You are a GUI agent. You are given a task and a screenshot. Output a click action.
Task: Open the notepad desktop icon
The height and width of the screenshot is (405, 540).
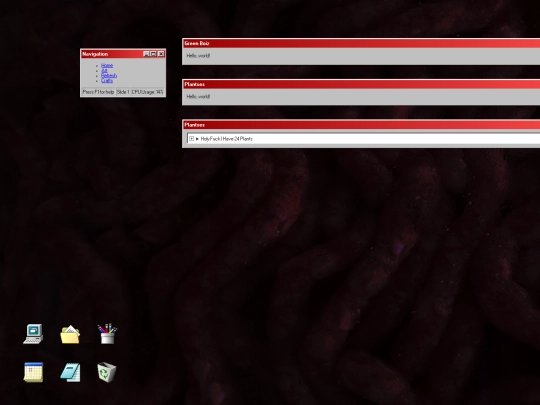pyautogui.click(x=71, y=372)
